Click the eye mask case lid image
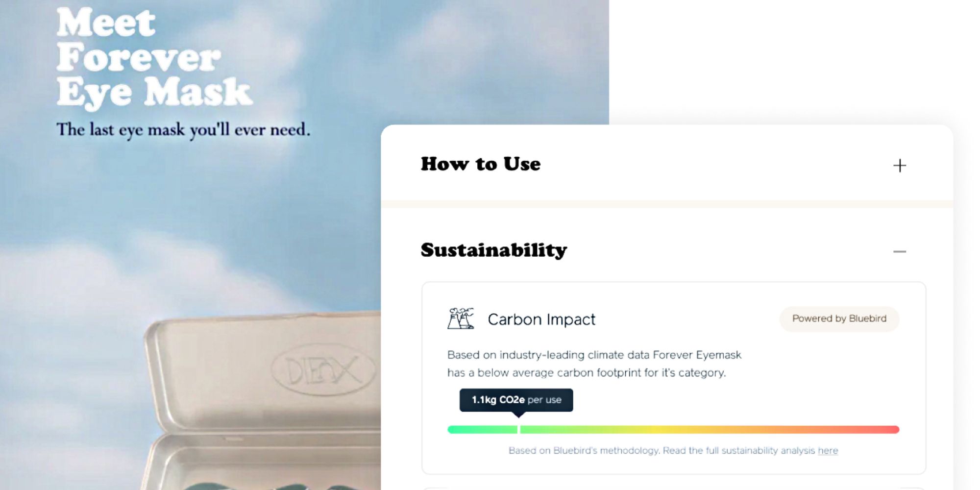Image resolution: width=980 pixels, height=490 pixels. 265,372
